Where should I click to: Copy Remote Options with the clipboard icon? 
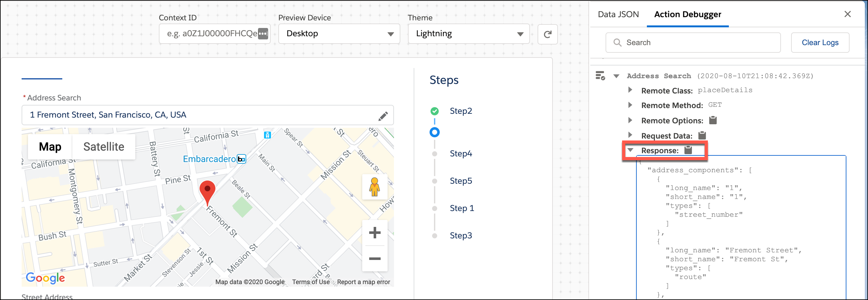713,120
